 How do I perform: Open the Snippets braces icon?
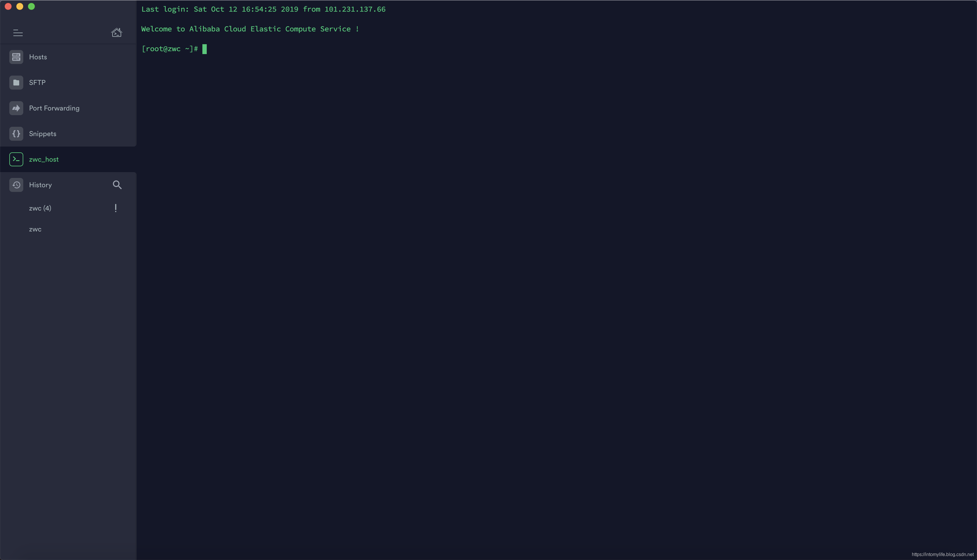point(16,133)
